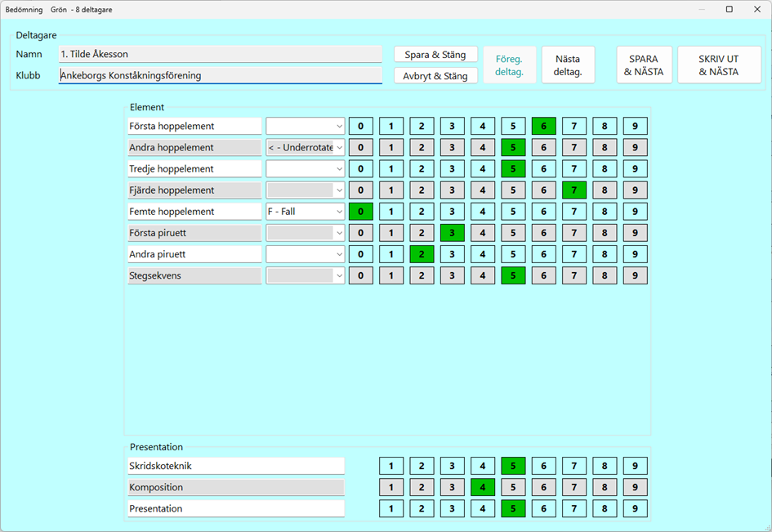Select score 7 for Presentation row
The width and height of the screenshot is (772, 532).
click(574, 509)
